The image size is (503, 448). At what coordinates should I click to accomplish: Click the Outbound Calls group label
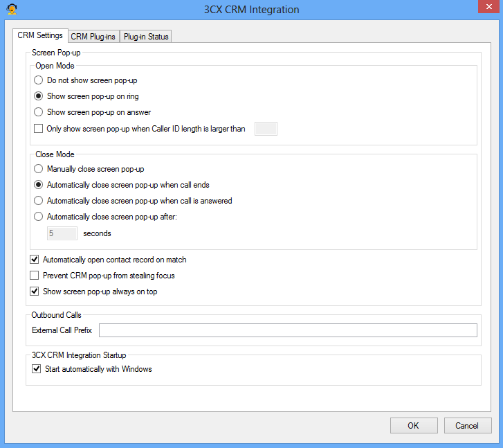click(x=57, y=315)
